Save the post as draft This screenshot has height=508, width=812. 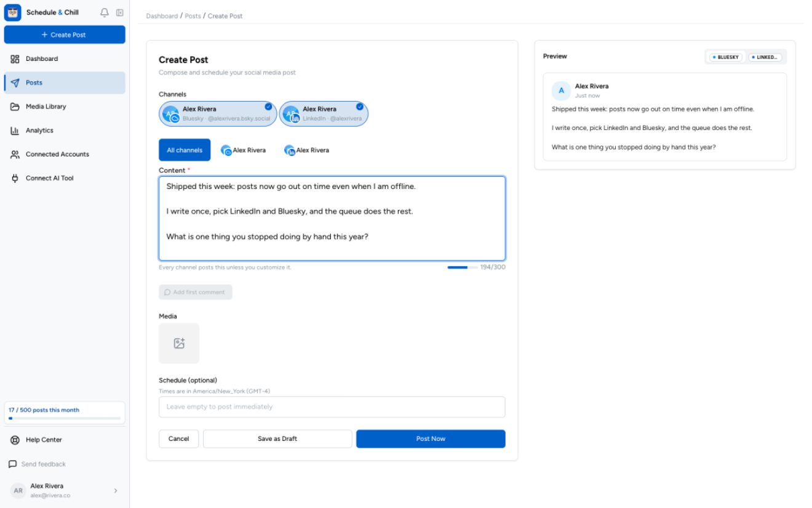click(x=277, y=438)
